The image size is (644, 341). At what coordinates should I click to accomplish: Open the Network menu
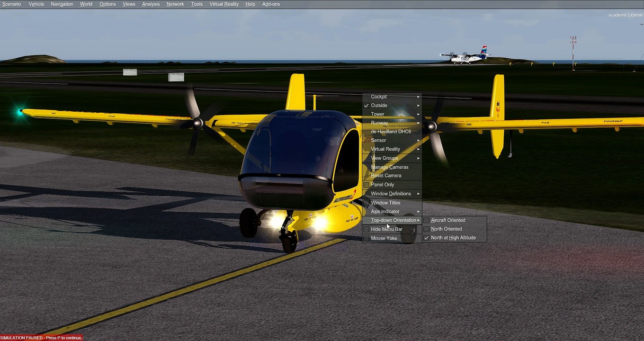click(x=175, y=4)
